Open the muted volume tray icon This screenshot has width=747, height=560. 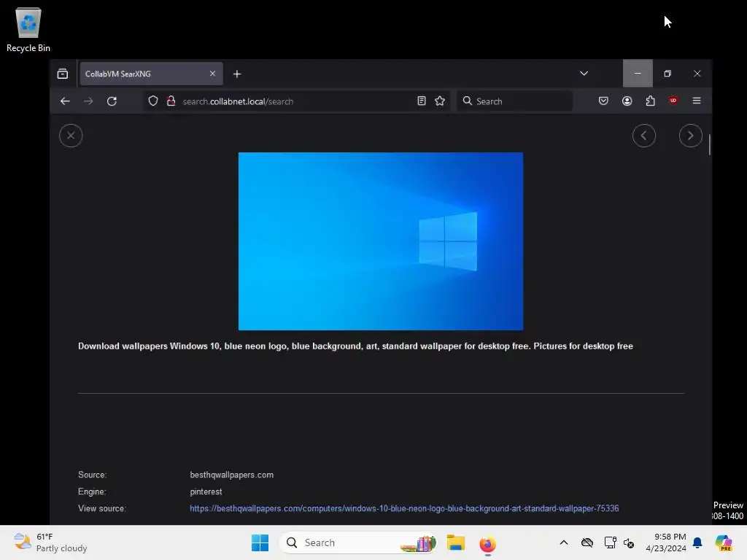point(628,542)
